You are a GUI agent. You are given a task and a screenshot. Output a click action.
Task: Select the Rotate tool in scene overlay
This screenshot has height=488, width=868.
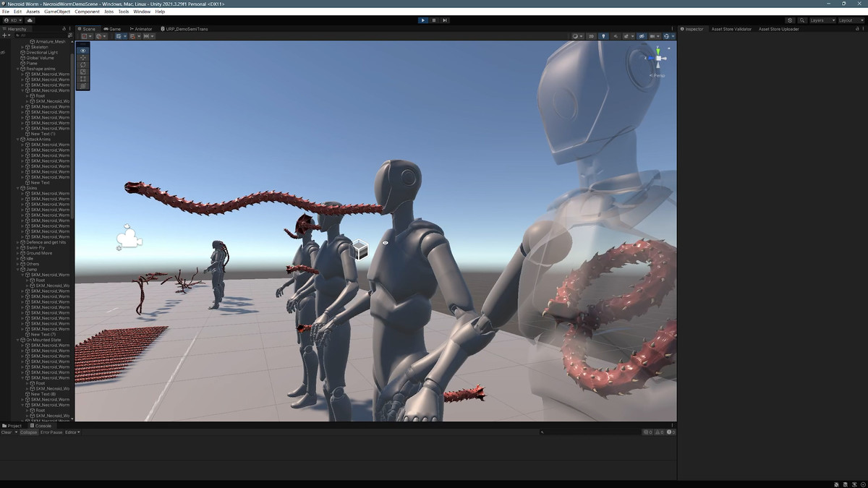tap(83, 65)
